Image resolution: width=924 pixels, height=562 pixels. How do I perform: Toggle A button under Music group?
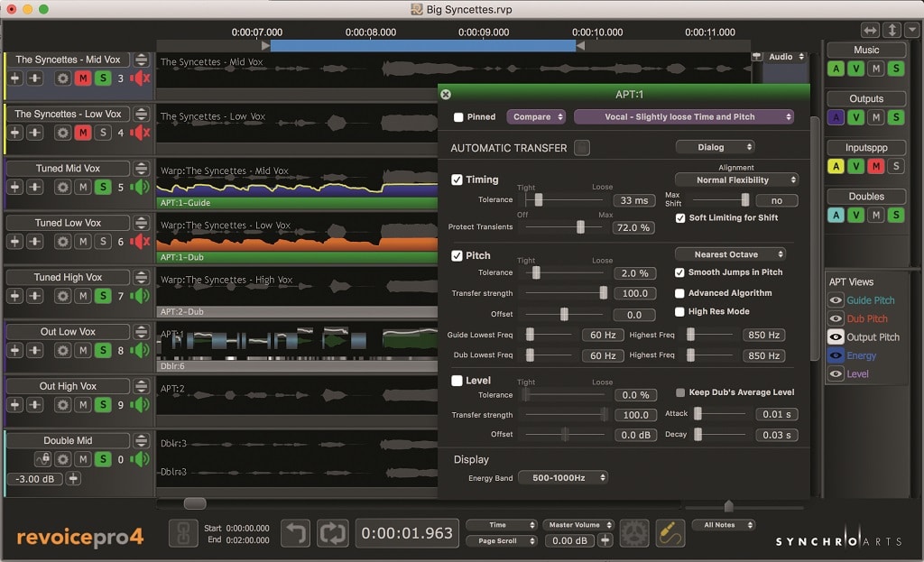click(836, 69)
